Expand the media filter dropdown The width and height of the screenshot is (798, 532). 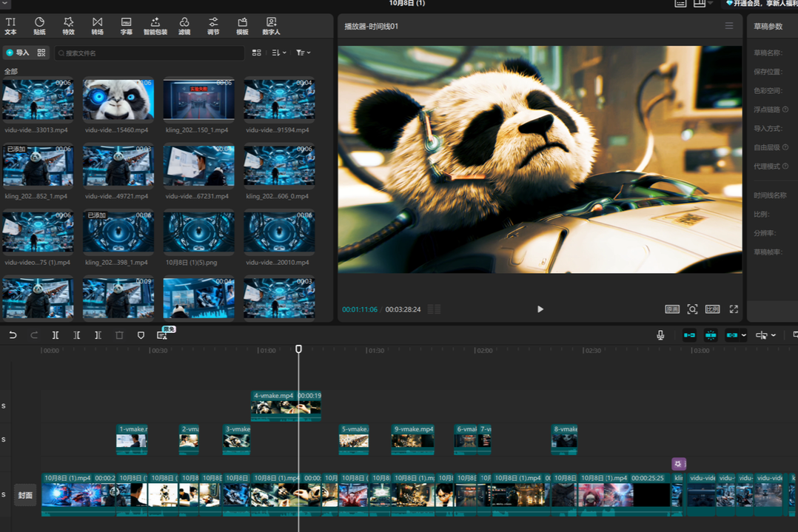pos(303,53)
